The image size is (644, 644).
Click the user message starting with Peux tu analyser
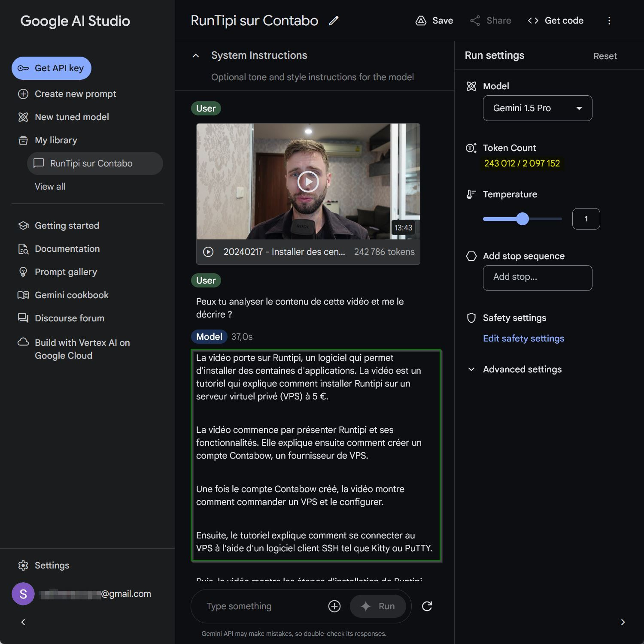pyautogui.click(x=300, y=308)
